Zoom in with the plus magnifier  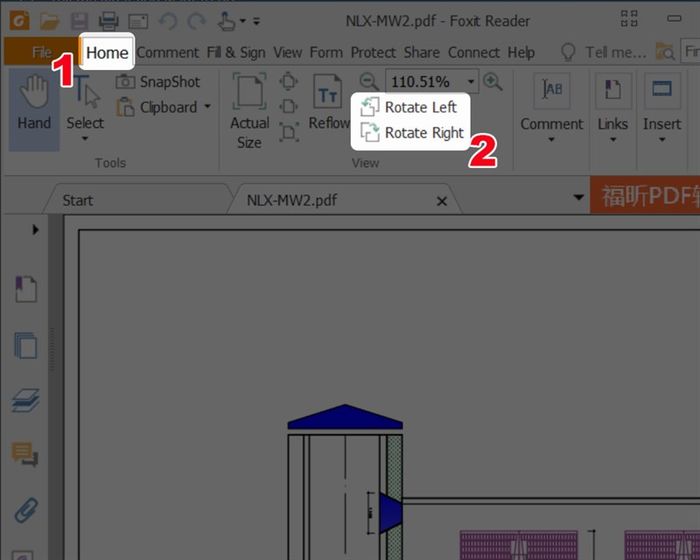492,82
